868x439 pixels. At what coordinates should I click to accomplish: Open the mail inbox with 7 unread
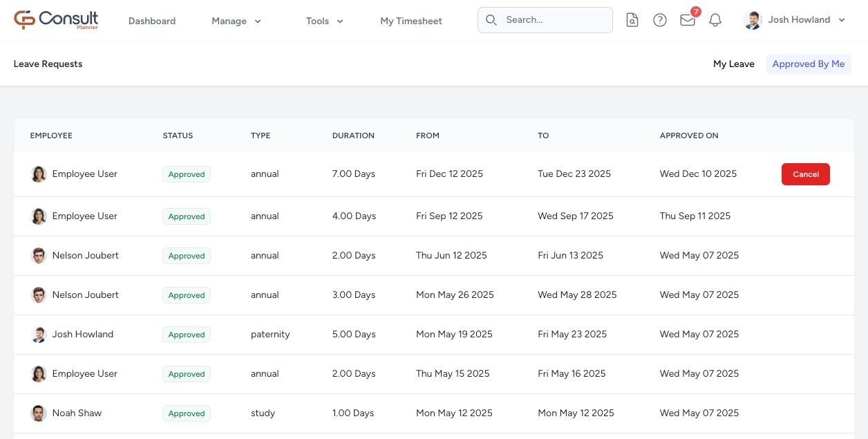(687, 21)
